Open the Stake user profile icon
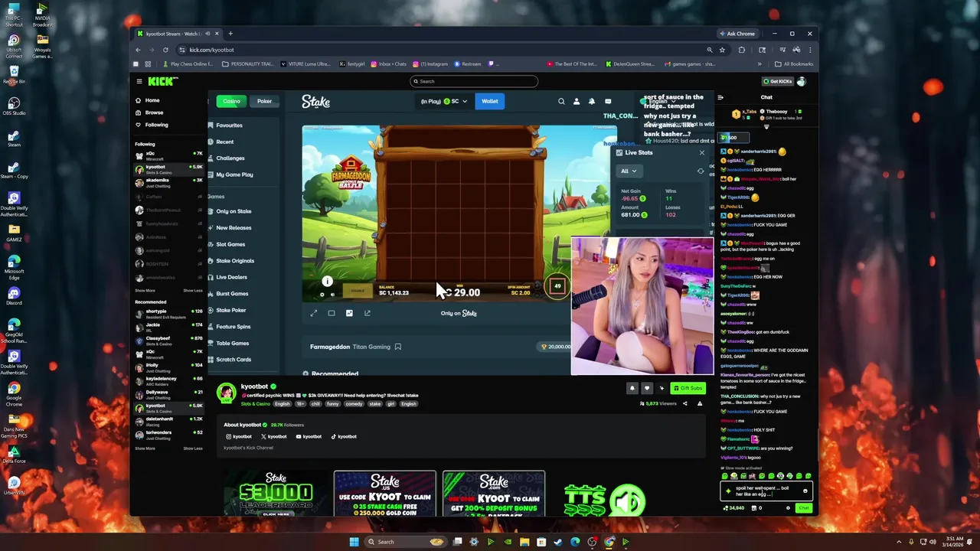This screenshot has height=551, width=980. 577,101
